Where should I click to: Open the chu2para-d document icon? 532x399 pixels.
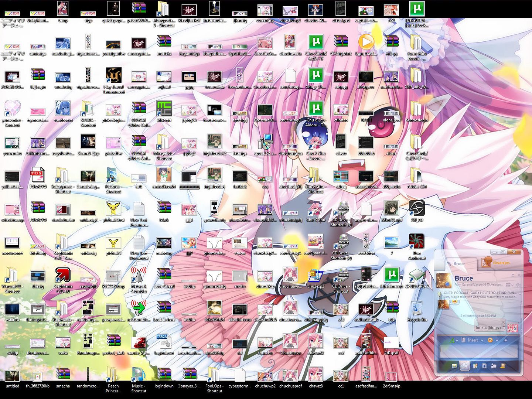[316, 242]
